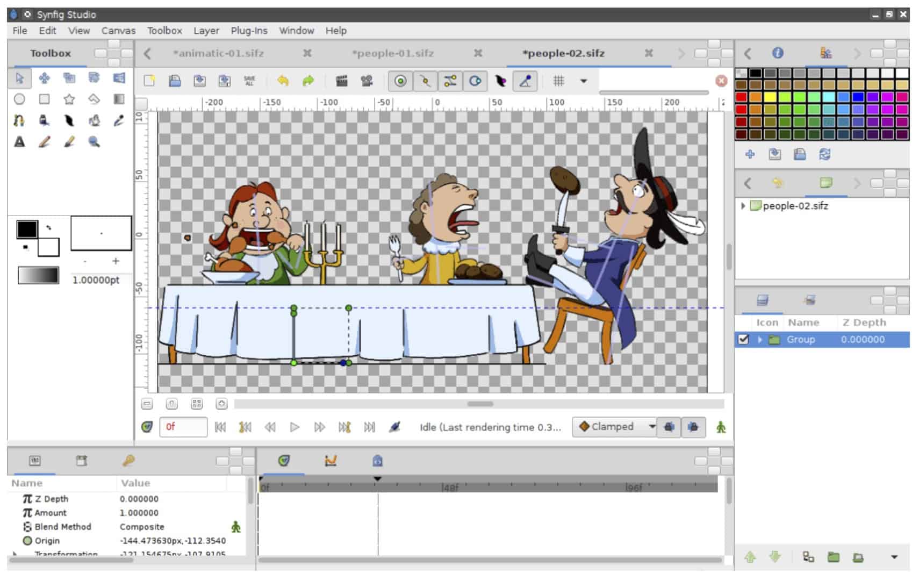Click the black outline color box
919x588 pixels.
(x=27, y=230)
